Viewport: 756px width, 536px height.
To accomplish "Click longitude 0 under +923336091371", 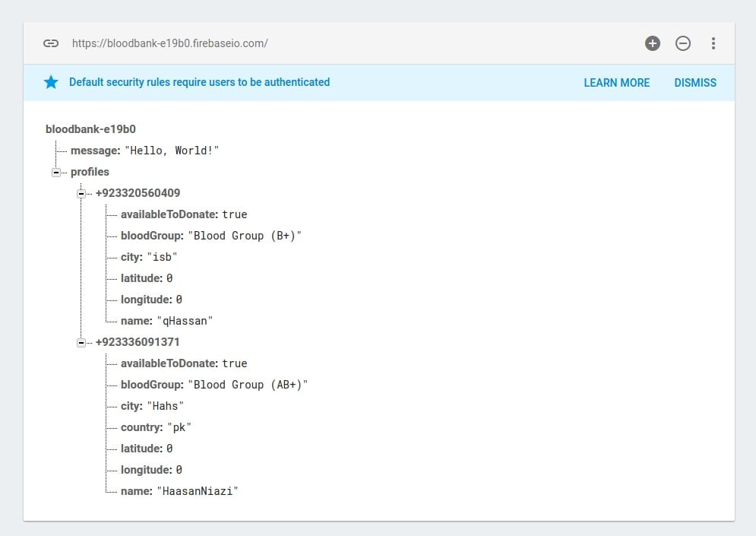I will pos(179,469).
